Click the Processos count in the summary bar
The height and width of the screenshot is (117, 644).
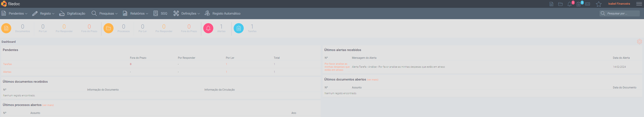click(x=124, y=27)
